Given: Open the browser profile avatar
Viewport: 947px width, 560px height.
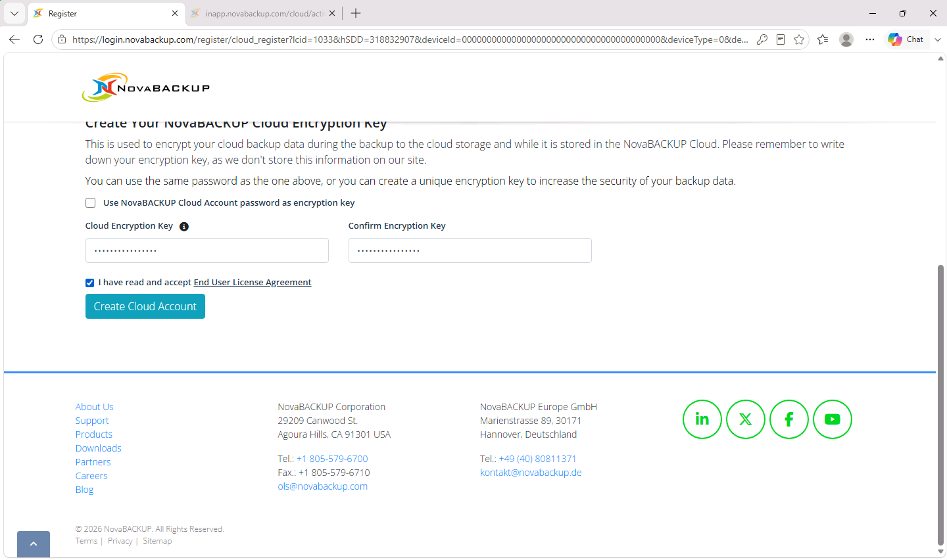Looking at the screenshot, I should pos(846,39).
